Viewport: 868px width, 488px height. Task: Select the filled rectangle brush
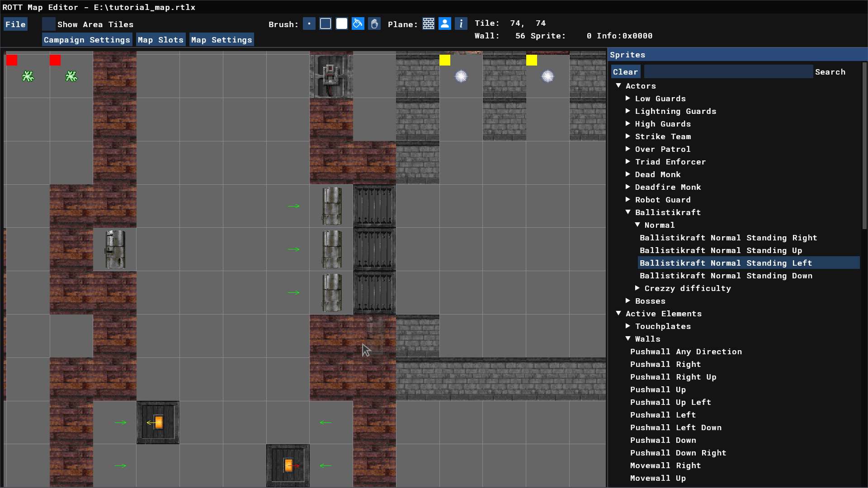pos(342,24)
